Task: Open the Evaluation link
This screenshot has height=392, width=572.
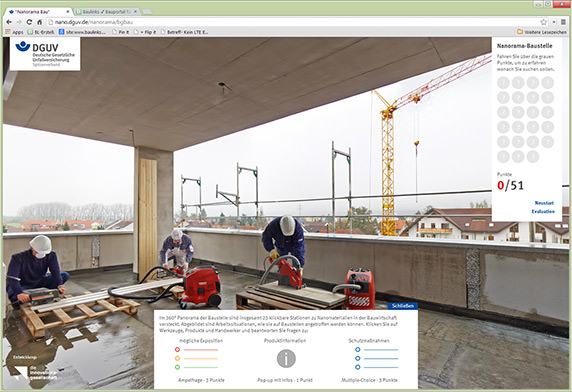Action: [543, 211]
